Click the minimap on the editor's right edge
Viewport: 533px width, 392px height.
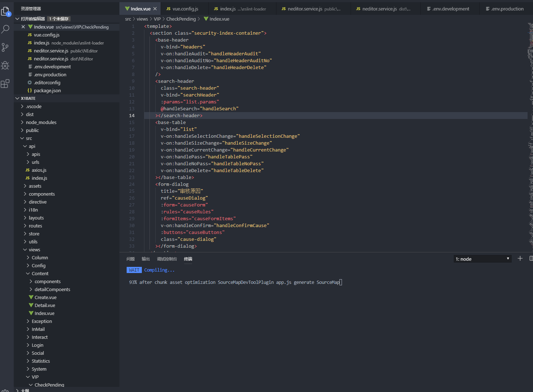(x=530, y=108)
